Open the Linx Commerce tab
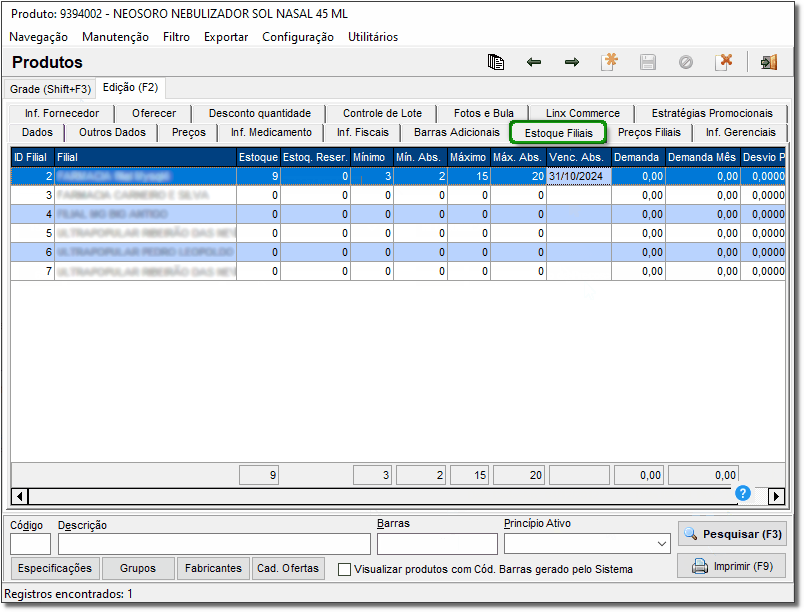 (x=582, y=113)
